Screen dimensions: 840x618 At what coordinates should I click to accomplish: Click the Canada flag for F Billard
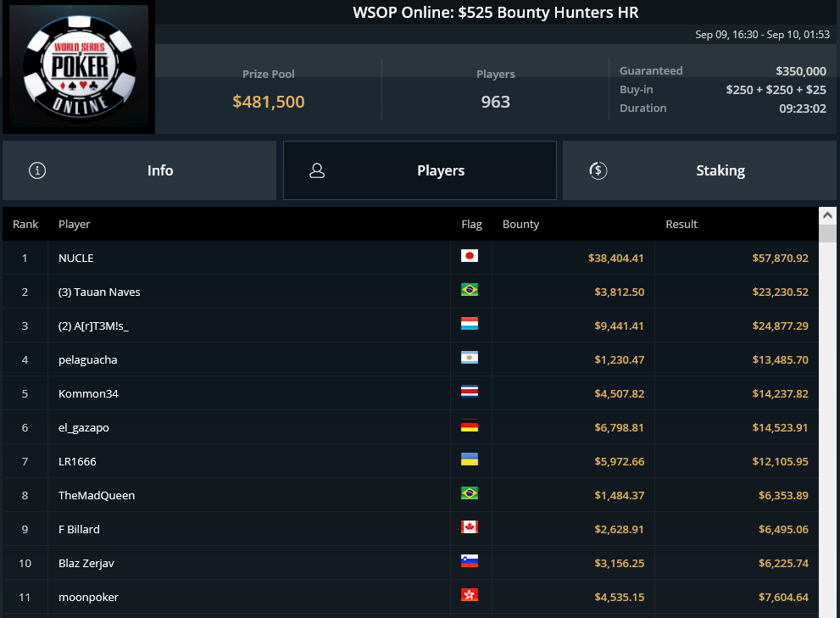470,527
